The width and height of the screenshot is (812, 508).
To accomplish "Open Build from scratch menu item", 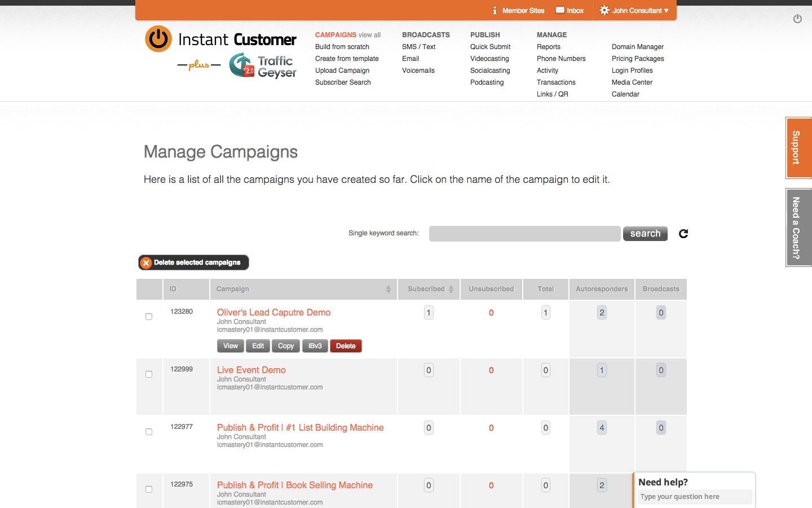I will pyautogui.click(x=342, y=47).
